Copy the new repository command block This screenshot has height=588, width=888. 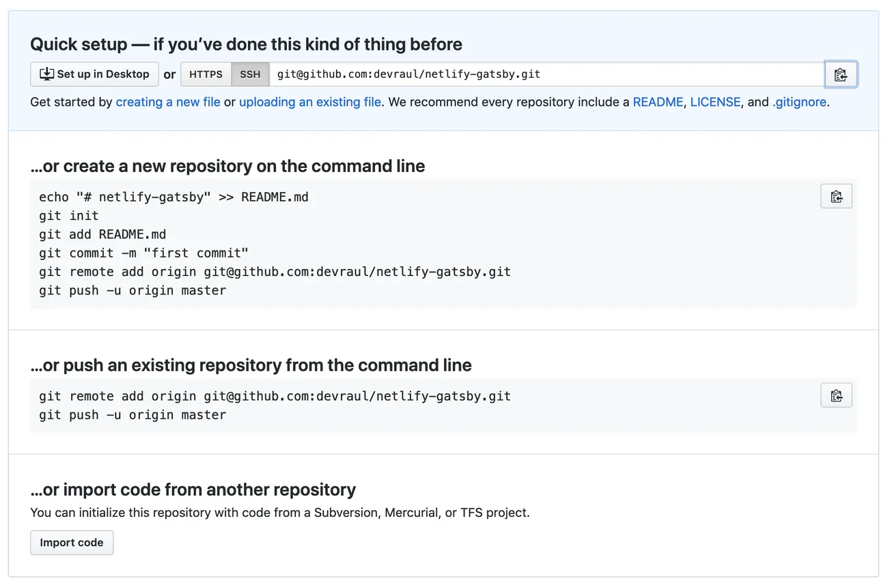(836, 197)
